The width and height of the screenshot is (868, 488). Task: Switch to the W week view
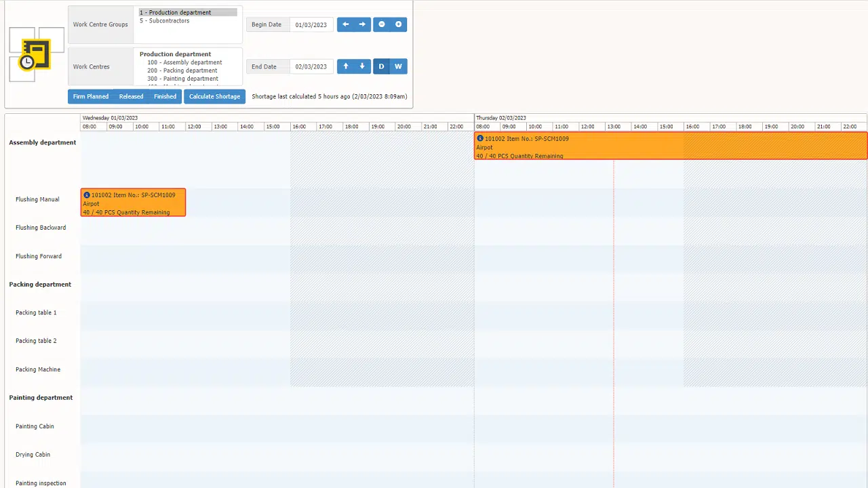point(398,66)
